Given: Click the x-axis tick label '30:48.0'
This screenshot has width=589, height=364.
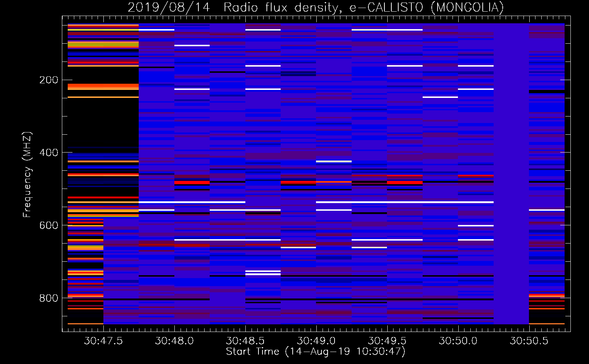Looking at the screenshot, I should 174,341.
